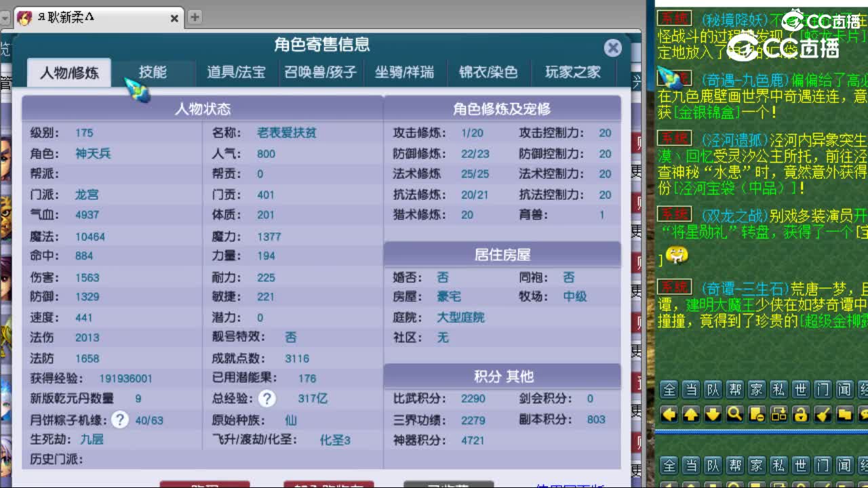Close the 角色寄售信息 dialog
The height and width of the screenshot is (488, 868).
(x=613, y=47)
